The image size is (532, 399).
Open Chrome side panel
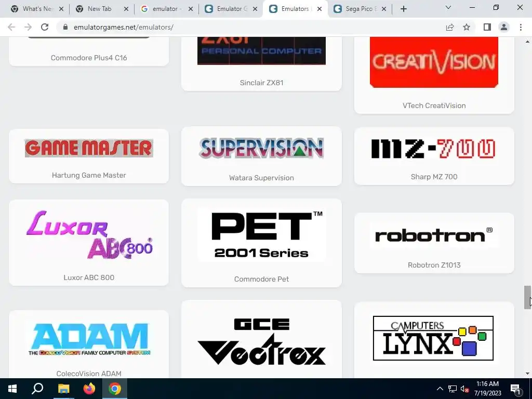click(x=487, y=27)
